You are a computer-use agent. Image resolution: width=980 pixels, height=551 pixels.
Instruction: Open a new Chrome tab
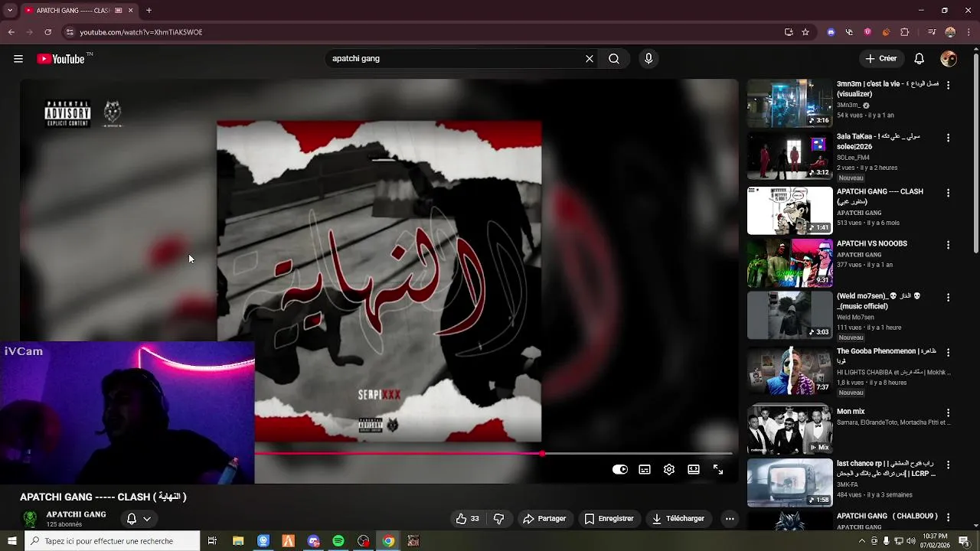[149, 11]
